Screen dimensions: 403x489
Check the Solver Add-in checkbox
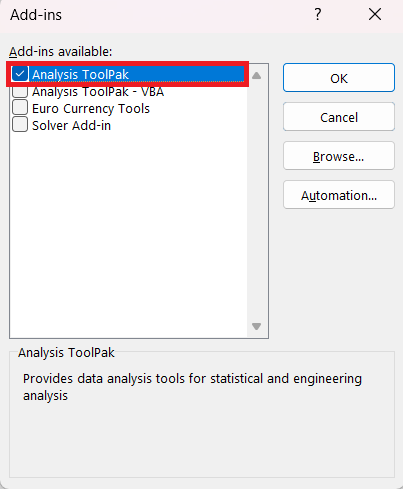(20, 125)
